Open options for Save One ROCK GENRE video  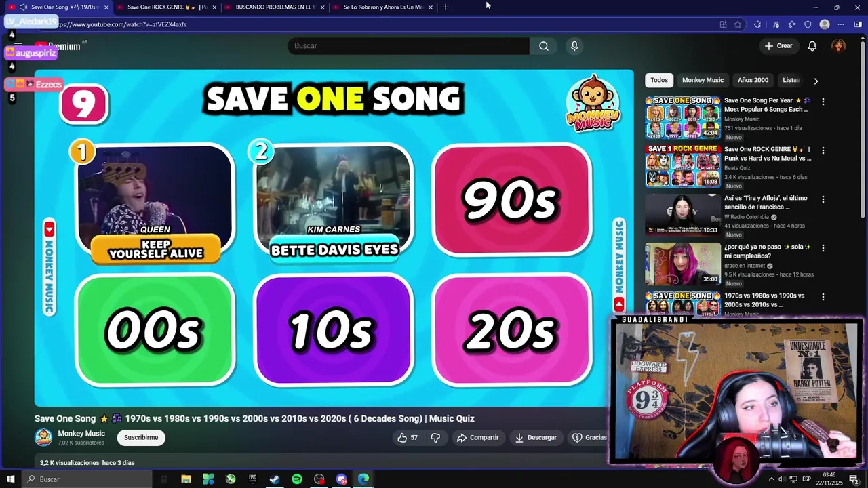(823, 150)
